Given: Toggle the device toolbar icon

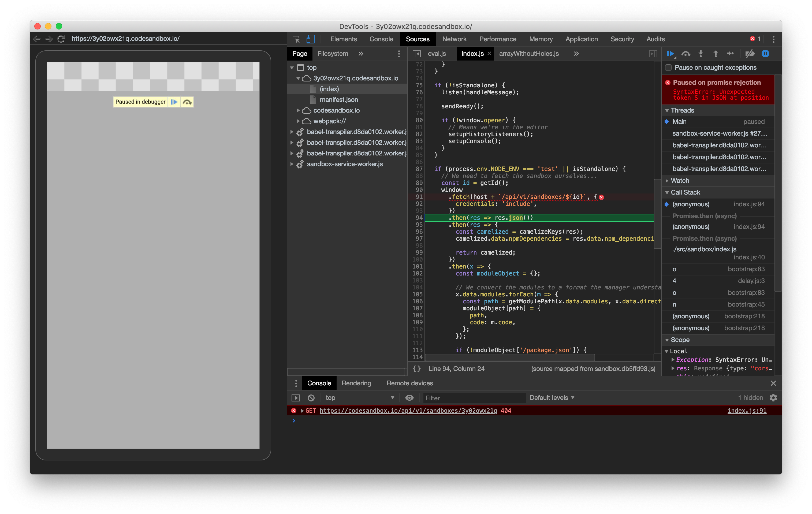Looking at the screenshot, I should pos(310,39).
